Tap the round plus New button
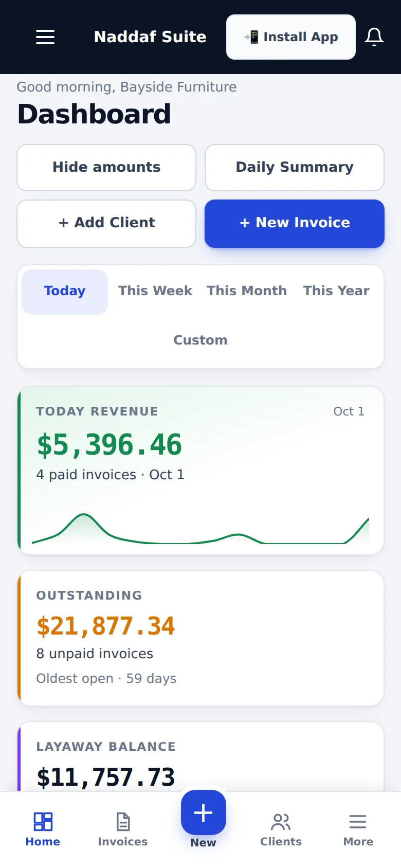Screen dimensions: 401x868 (204, 812)
